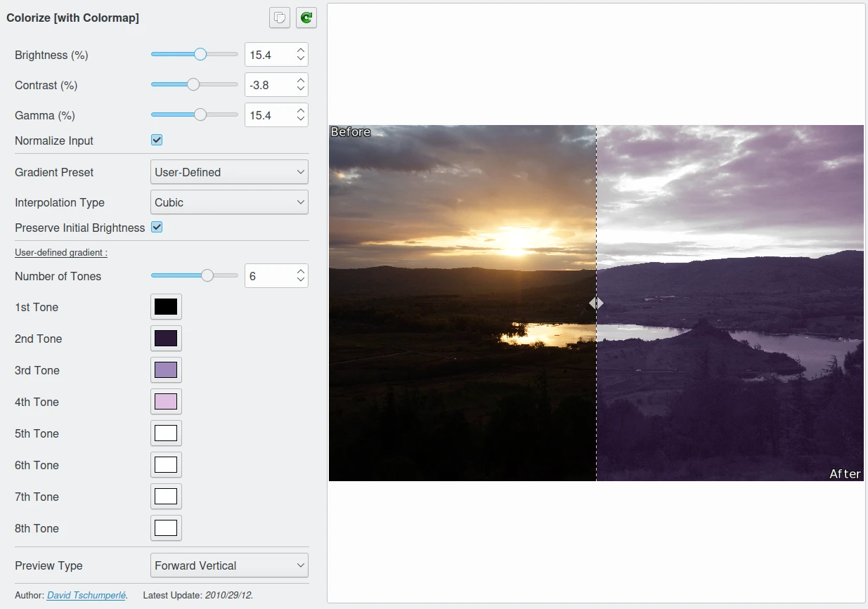Choose the 8th Tone white swatch
Viewport: 868px width, 609px height.
coord(166,528)
